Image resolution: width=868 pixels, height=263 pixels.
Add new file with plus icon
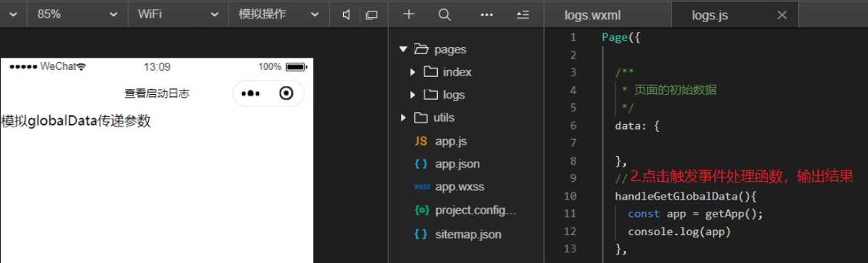click(x=408, y=14)
